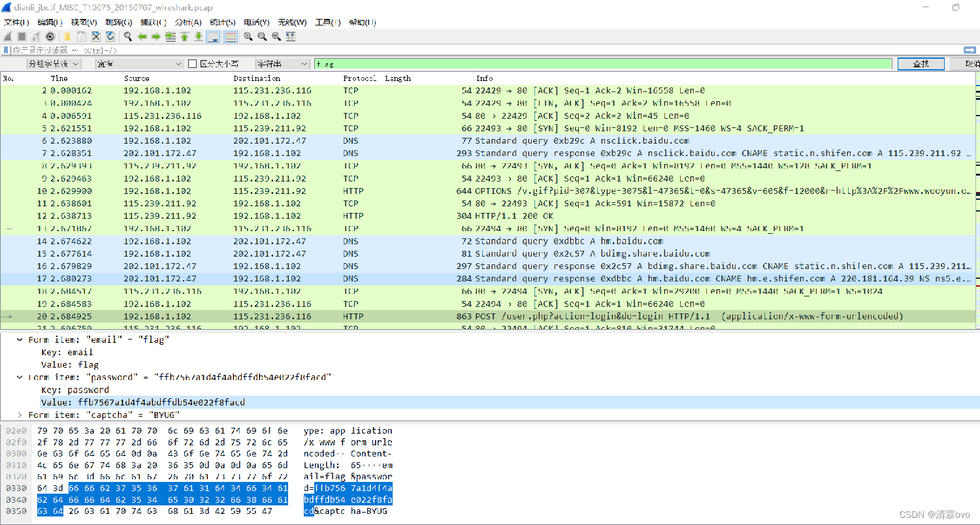The image size is (980, 525).
Task: Click go to specified packet icon
Action: coord(171,37)
